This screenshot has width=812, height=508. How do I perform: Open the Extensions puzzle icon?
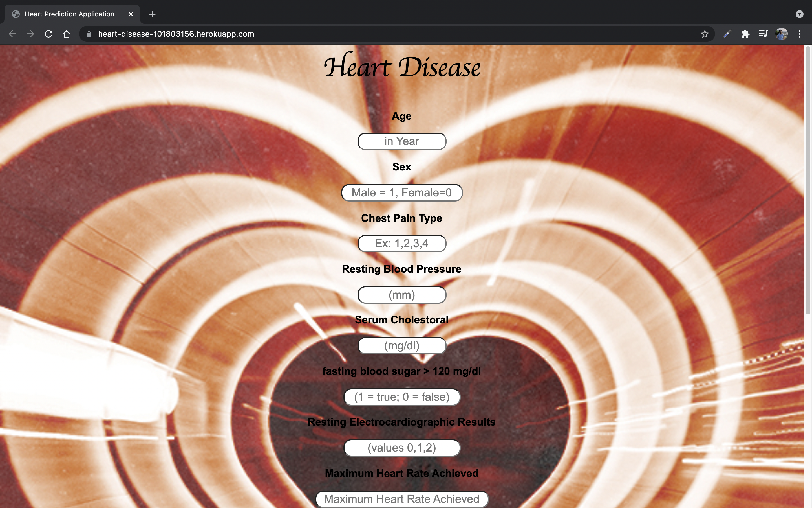[745, 34]
